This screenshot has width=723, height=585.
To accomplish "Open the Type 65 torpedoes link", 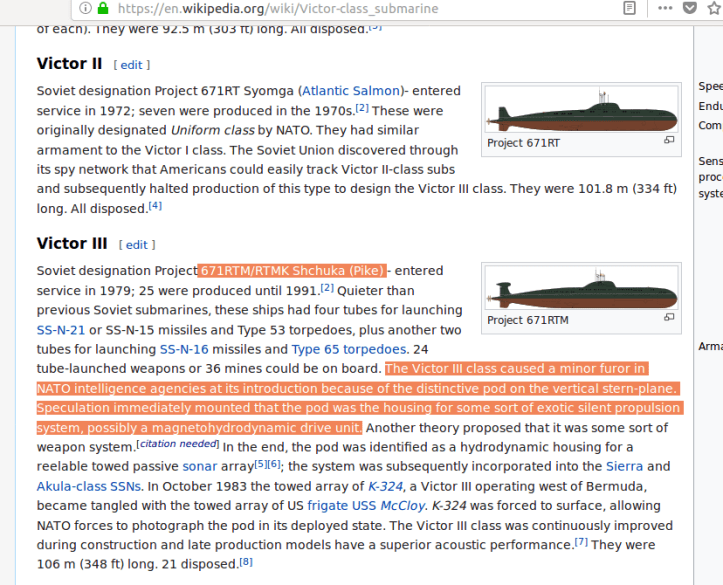I will pyautogui.click(x=349, y=349).
